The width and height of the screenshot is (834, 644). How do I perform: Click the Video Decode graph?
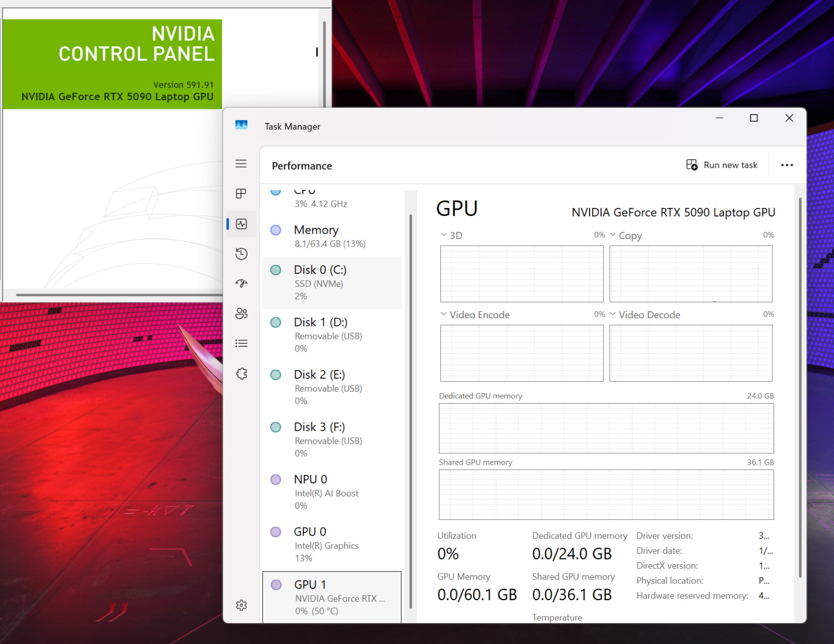click(x=691, y=353)
